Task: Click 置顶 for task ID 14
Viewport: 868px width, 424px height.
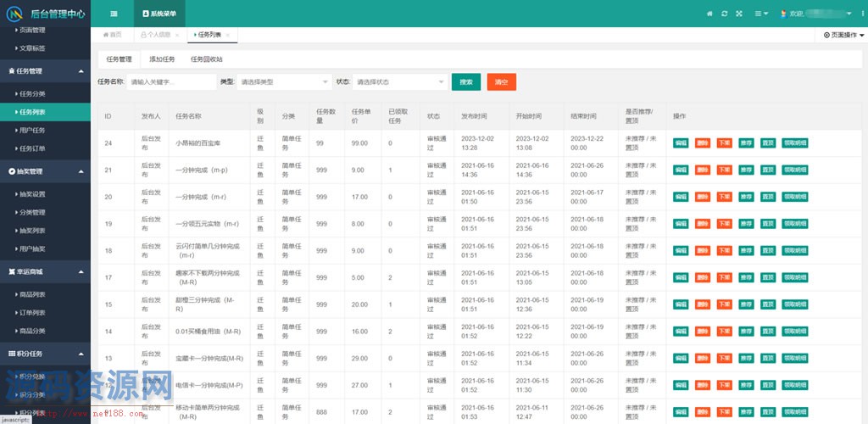Action: [x=768, y=332]
